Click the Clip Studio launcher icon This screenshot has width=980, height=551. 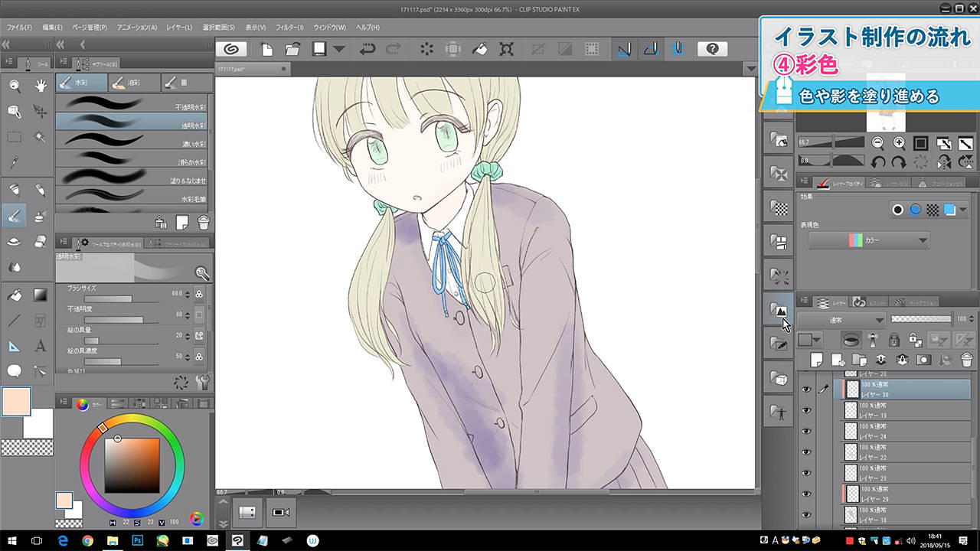pyautogui.click(x=231, y=49)
